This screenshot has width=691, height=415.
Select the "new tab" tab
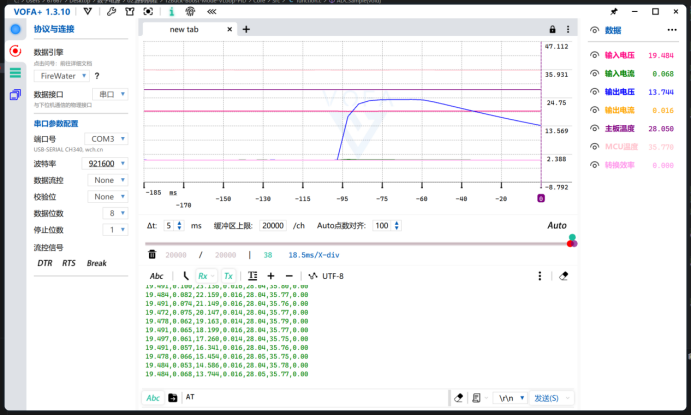(184, 30)
